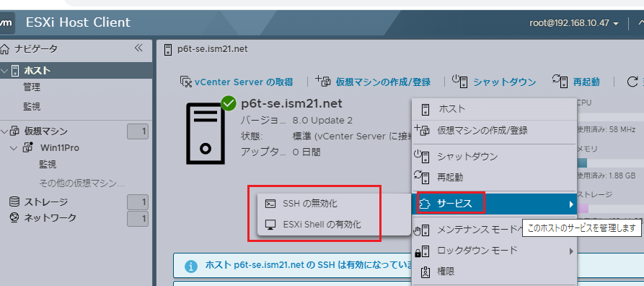Select Win11Pro in navigator tree
This screenshot has height=286, width=644.
tap(60, 148)
